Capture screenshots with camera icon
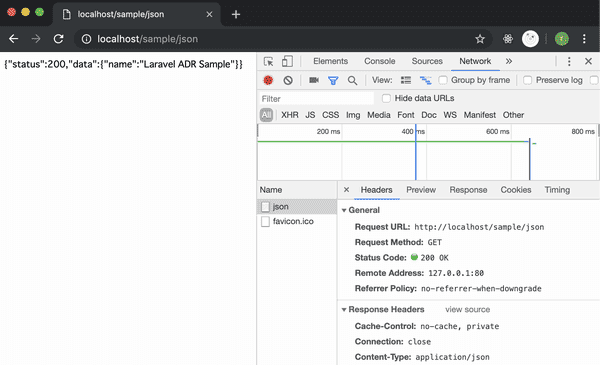600x365 pixels. pos(314,80)
